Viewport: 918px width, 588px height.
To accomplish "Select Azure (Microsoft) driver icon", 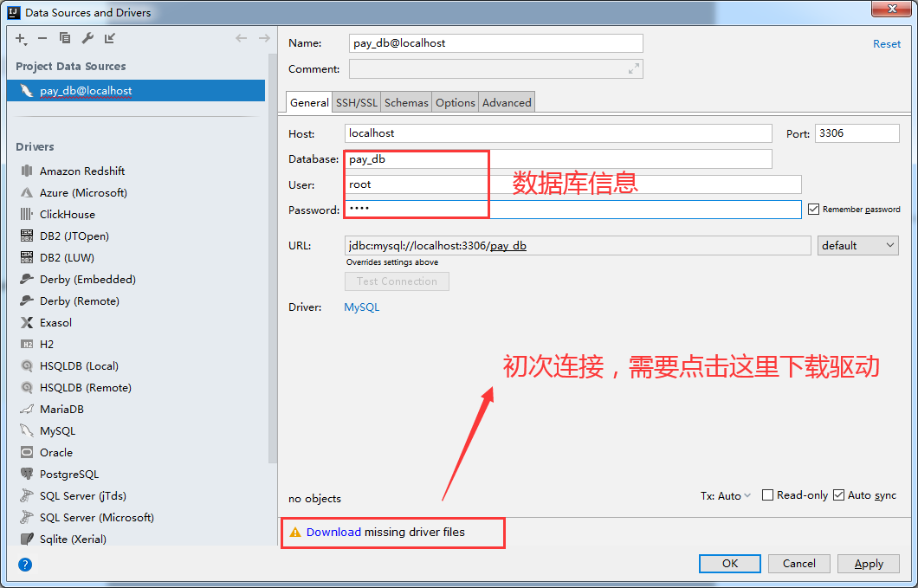I will click(27, 192).
